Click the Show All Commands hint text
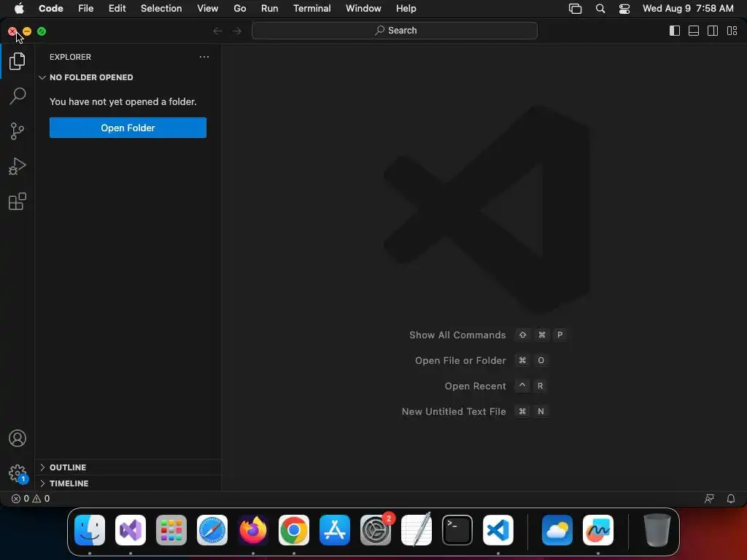 coord(457,335)
